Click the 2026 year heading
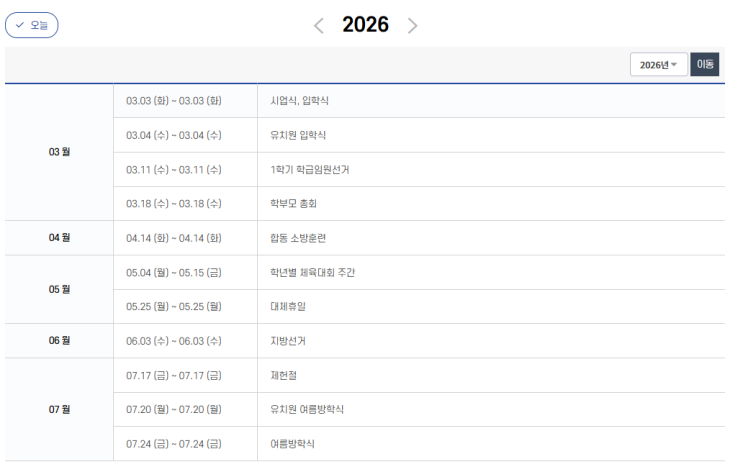 [365, 25]
